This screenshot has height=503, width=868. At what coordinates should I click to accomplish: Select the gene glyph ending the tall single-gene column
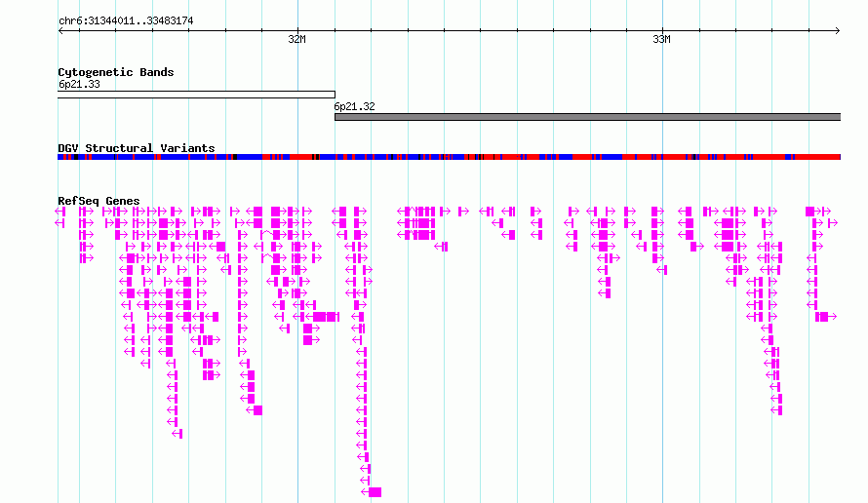tap(371, 492)
